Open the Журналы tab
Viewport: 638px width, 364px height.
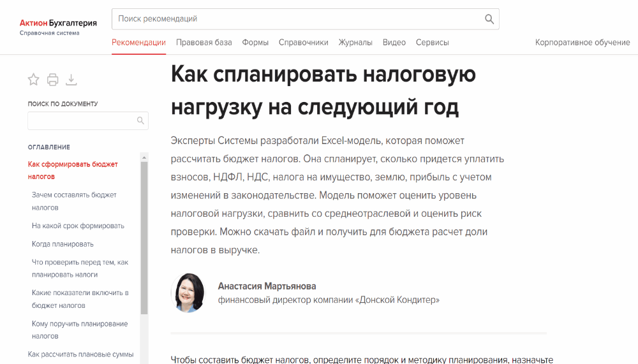(355, 42)
